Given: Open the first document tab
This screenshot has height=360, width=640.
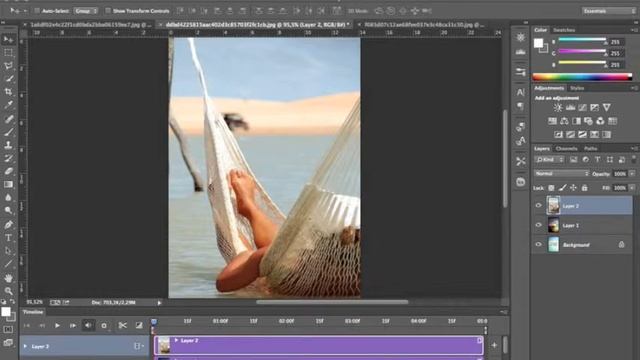Looking at the screenshot, I should (x=91, y=25).
